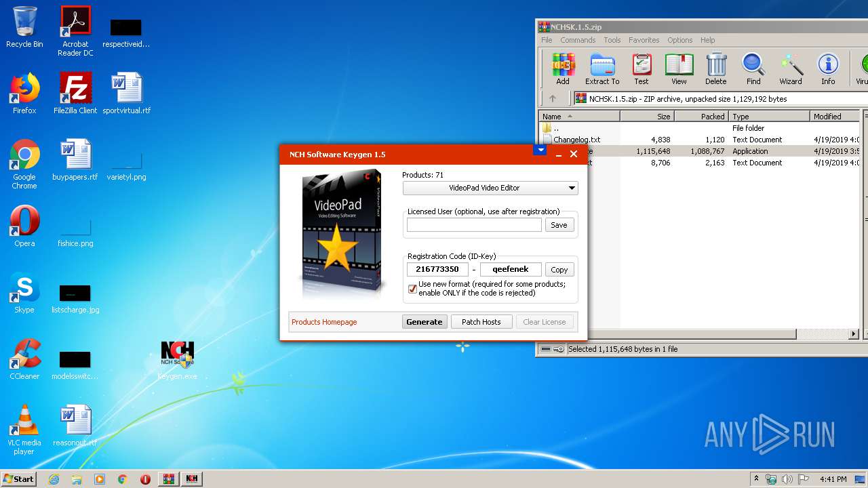Select buypapers.rtf desktop file
This screenshot has height=488, width=868.
tap(75, 159)
